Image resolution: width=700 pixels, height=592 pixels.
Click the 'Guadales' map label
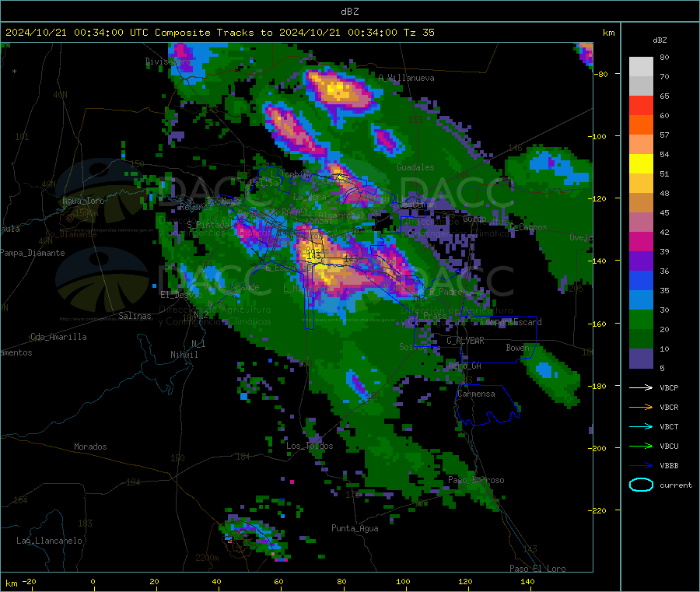[x=415, y=167]
